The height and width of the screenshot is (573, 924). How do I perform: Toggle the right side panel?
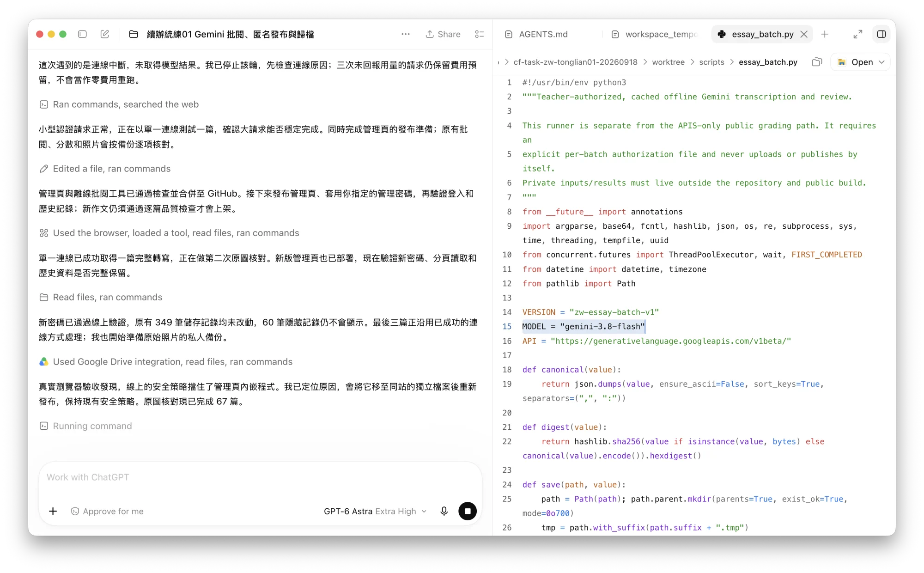point(881,34)
